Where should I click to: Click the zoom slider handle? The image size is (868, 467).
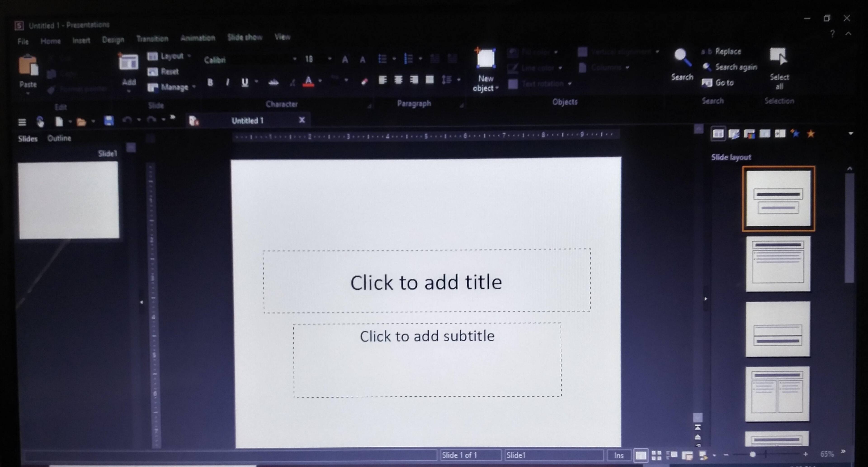(x=752, y=455)
